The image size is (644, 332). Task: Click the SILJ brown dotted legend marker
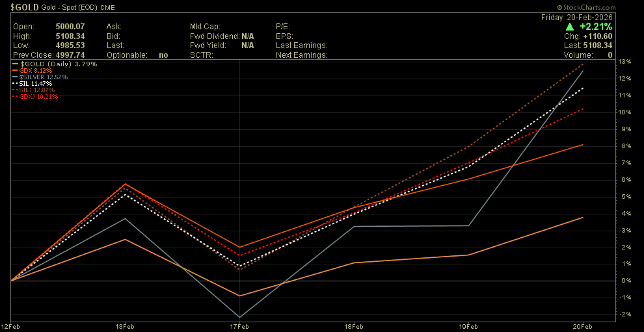16,90
